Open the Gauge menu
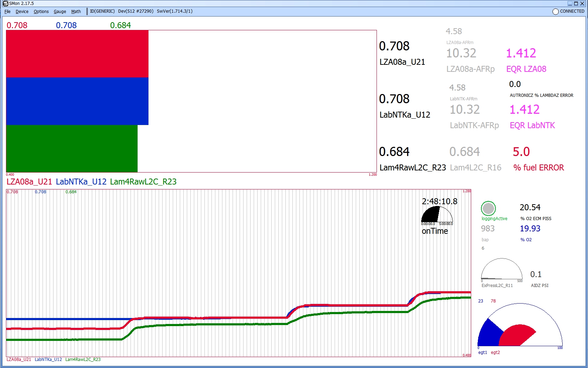Image resolution: width=588 pixels, height=368 pixels. 60,11
